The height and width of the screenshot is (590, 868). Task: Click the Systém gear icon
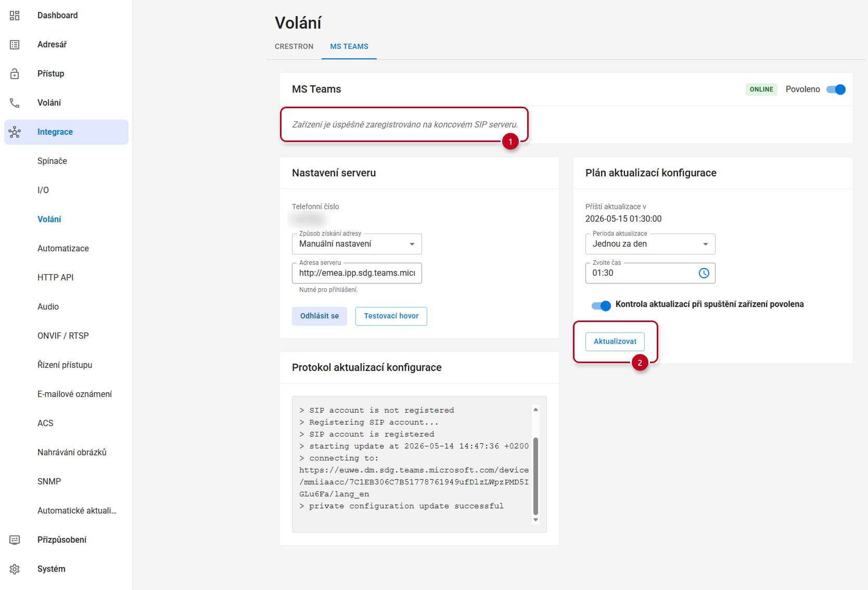(15, 569)
